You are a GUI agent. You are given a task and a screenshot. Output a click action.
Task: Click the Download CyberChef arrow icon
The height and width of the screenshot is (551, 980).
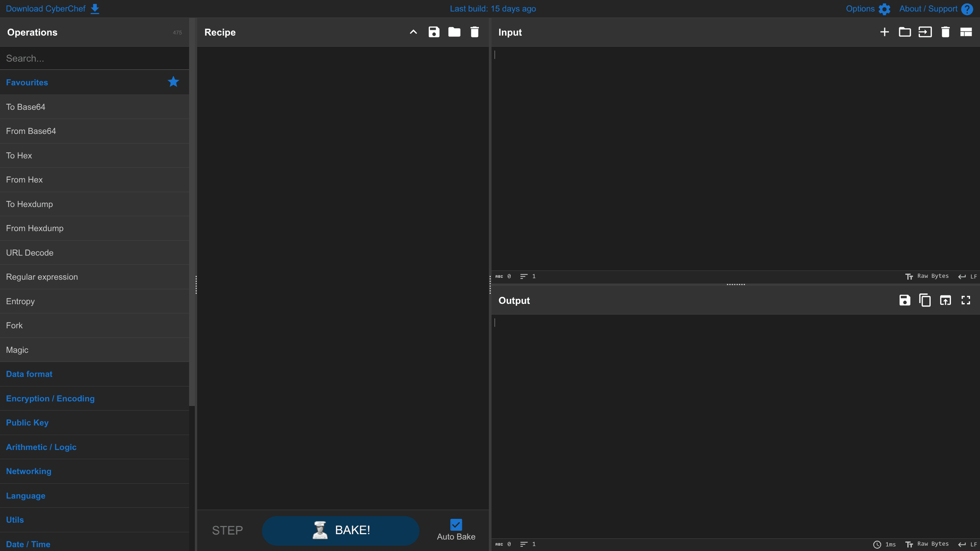[95, 9]
